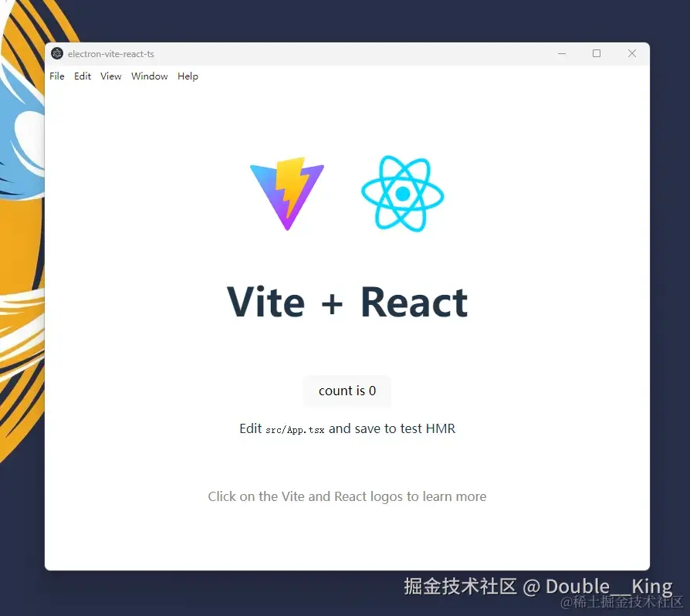Open the Window menu

150,76
